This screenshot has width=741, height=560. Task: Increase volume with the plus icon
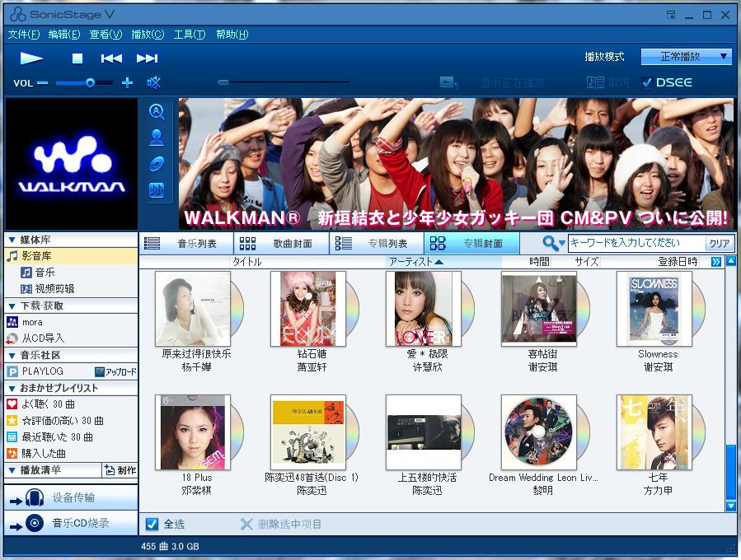[x=127, y=83]
